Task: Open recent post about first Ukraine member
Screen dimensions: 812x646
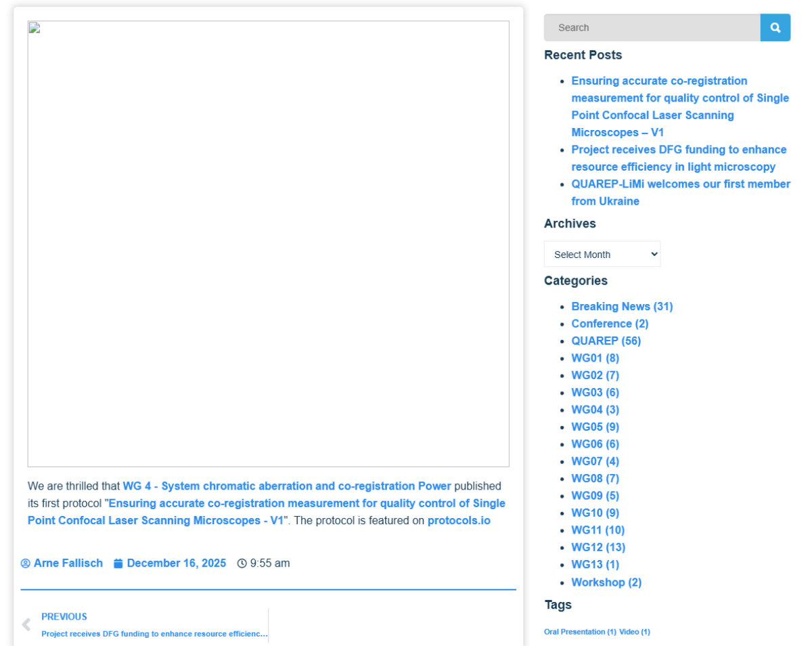Action: (x=680, y=192)
